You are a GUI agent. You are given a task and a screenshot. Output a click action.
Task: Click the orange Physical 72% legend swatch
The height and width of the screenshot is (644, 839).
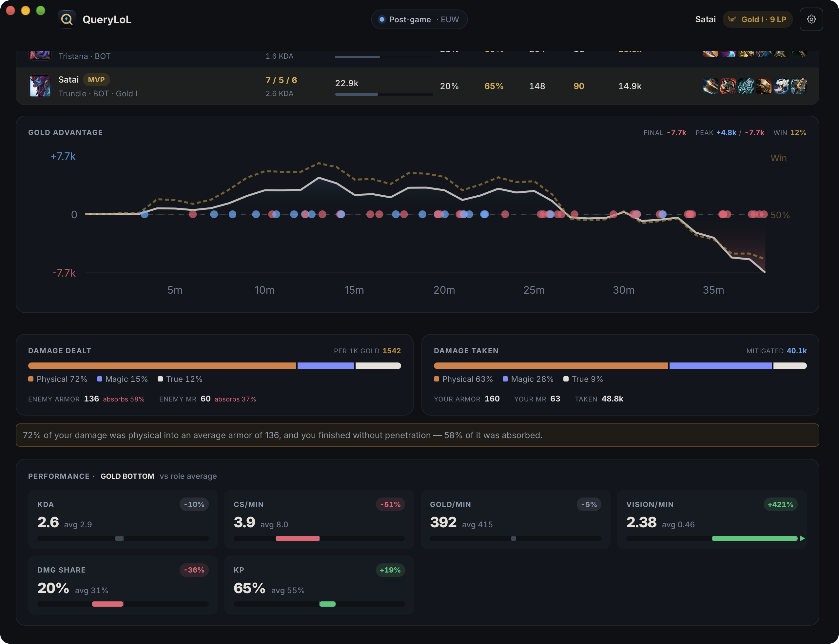[31, 379]
